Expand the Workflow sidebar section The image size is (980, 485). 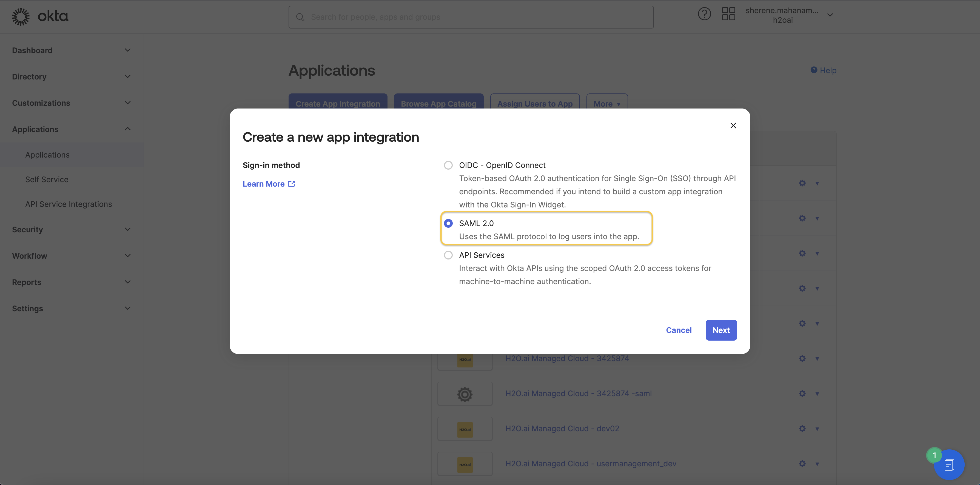click(72, 256)
